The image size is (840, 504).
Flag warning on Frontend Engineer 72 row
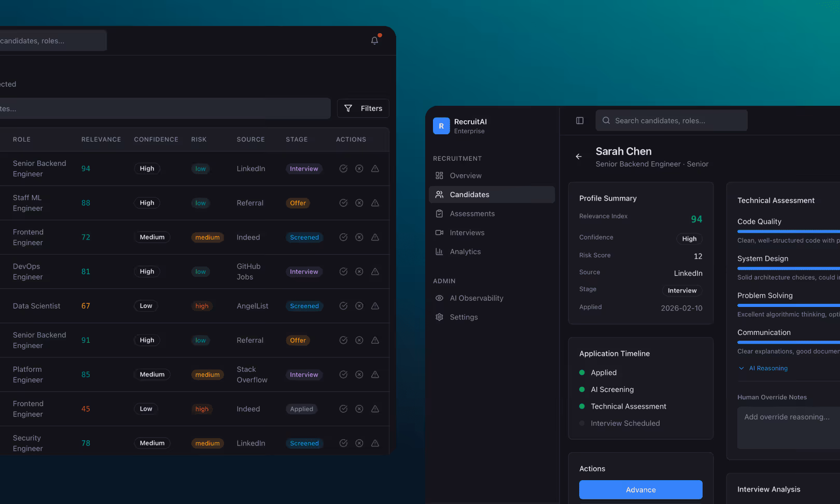pyautogui.click(x=375, y=237)
